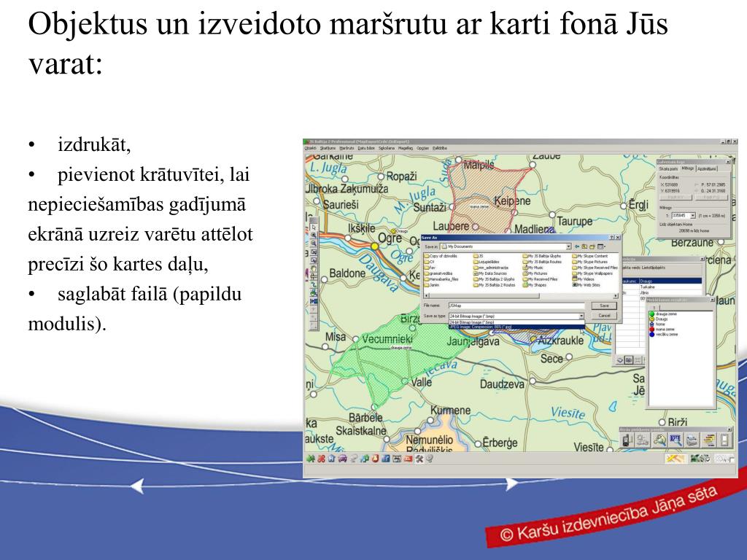
Task: Open the Hansabanka_files folder
Action: [x=441, y=279]
